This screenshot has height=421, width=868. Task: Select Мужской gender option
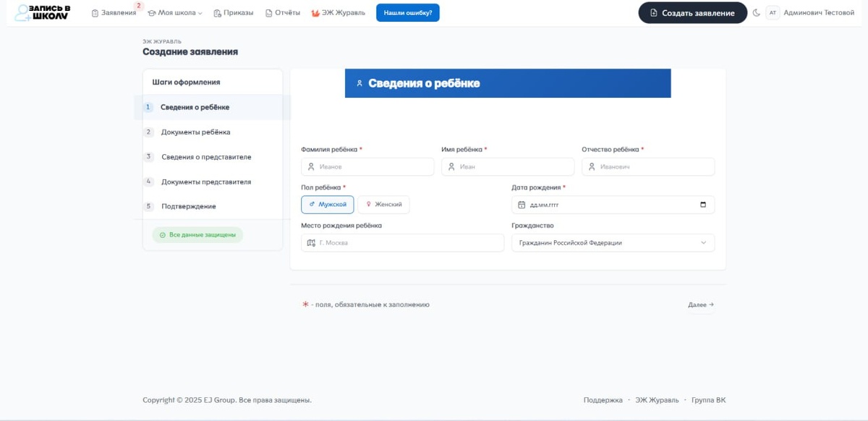point(328,205)
